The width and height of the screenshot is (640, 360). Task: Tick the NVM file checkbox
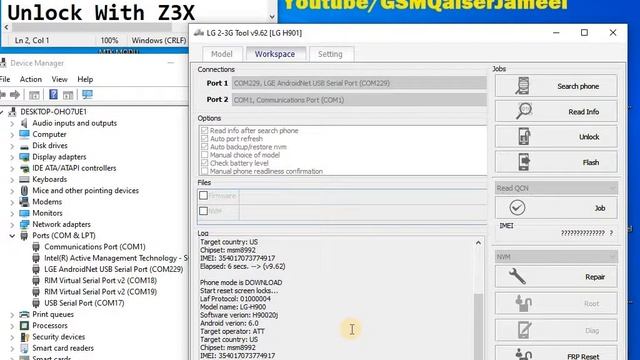click(203, 211)
